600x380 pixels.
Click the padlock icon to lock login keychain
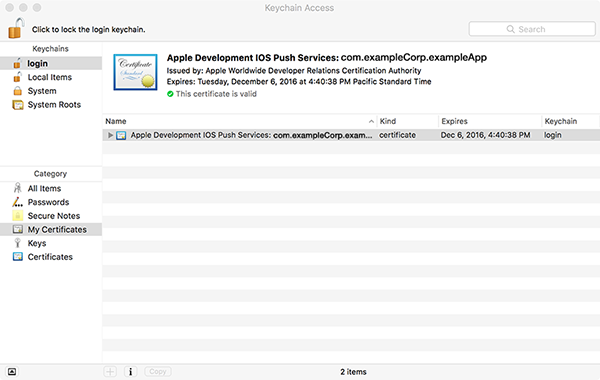pyautogui.click(x=16, y=28)
